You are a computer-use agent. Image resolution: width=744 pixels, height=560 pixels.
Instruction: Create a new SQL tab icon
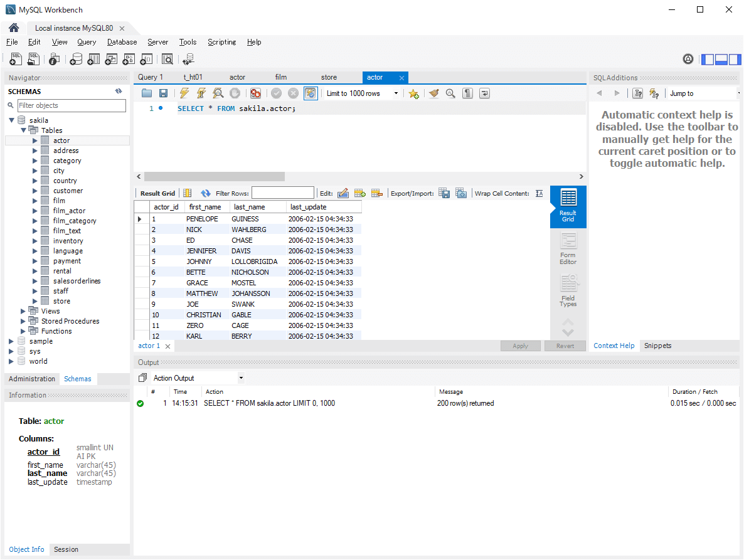[x=16, y=59]
